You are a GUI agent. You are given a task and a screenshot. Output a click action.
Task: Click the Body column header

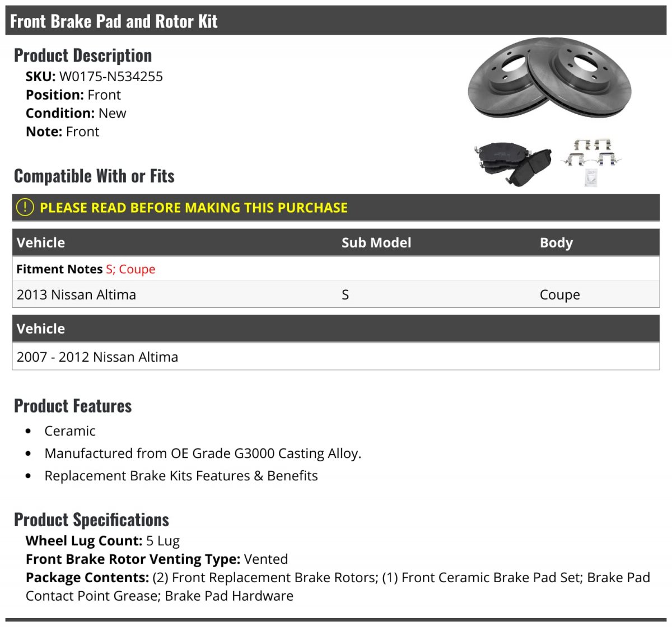click(556, 243)
